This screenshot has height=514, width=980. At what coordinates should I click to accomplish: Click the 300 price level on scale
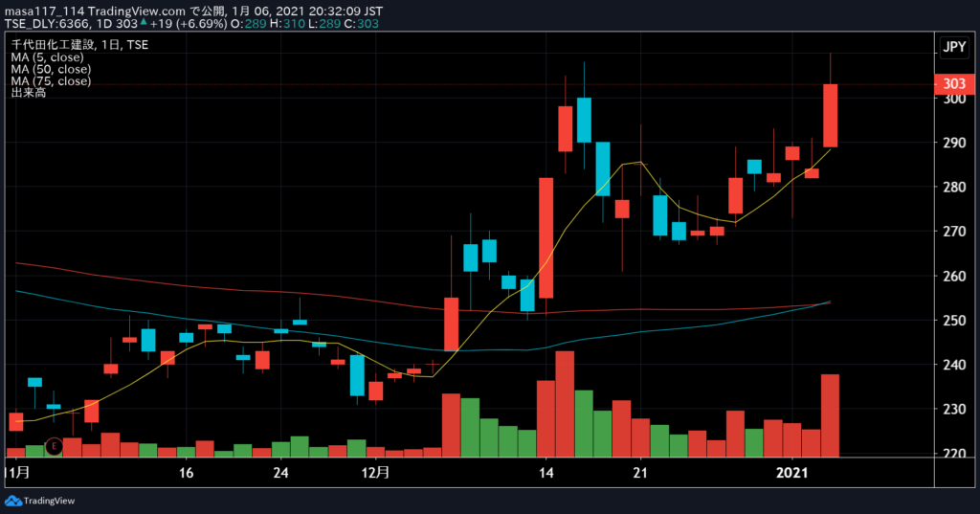coord(954,99)
